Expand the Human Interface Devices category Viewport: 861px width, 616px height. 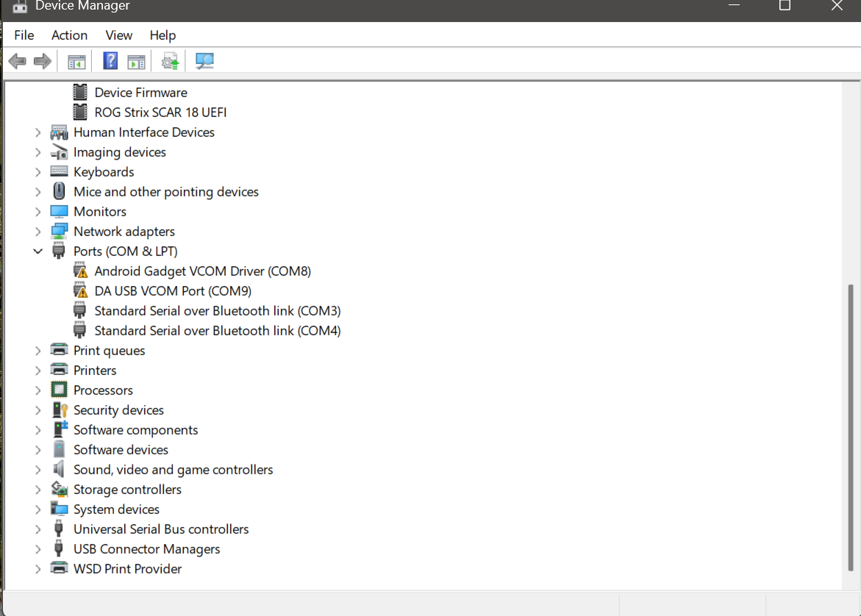coord(37,132)
